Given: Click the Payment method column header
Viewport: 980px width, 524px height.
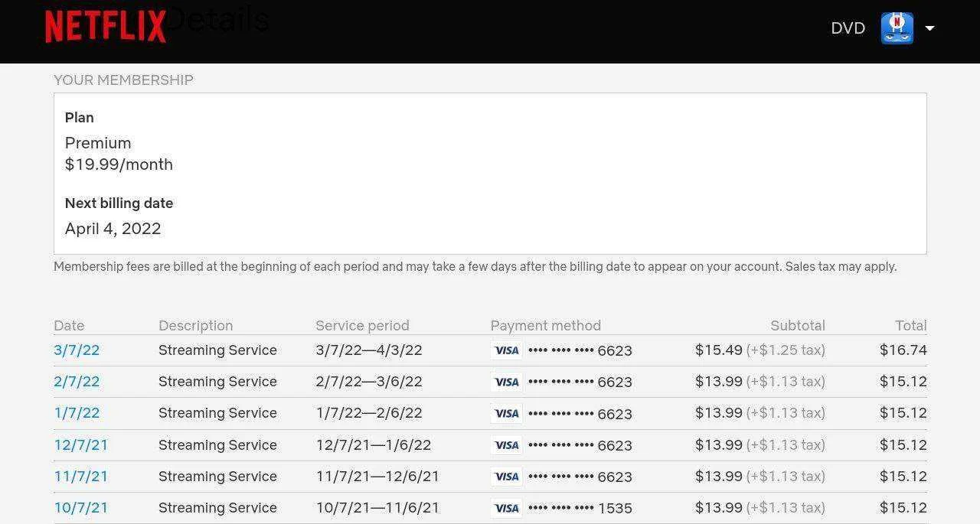Looking at the screenshot, I should tap(545, 326).
